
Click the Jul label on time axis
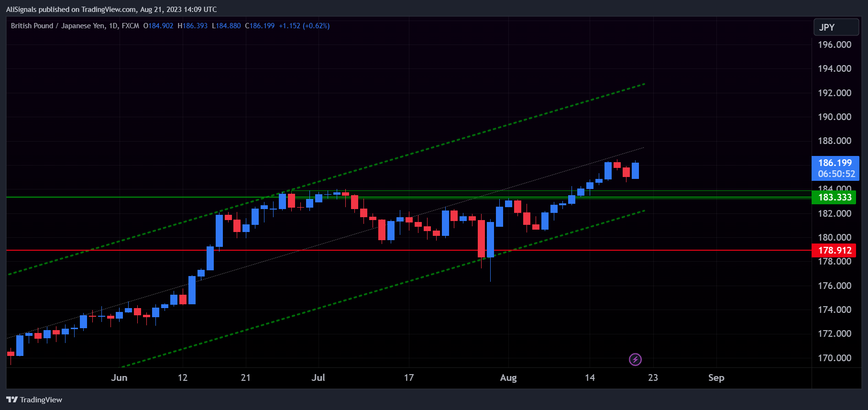point(318,377)
